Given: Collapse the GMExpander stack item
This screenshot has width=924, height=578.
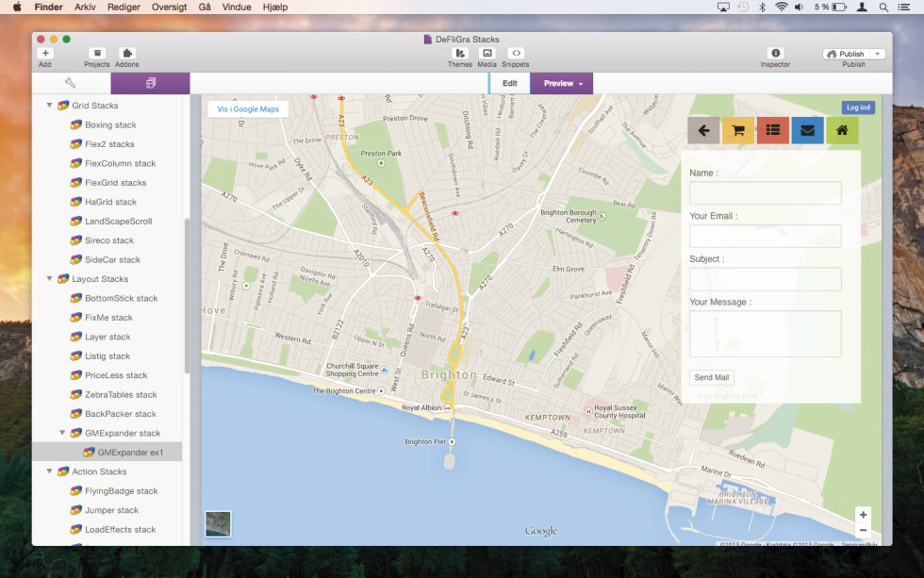Looking at the screenshot, I should pos(62,433).
